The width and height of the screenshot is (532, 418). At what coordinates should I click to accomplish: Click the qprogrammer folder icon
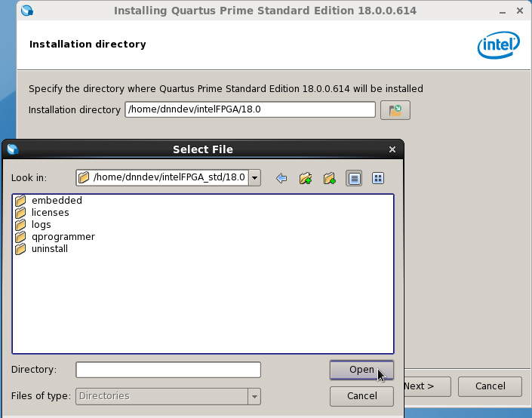[x=20, y=237]
